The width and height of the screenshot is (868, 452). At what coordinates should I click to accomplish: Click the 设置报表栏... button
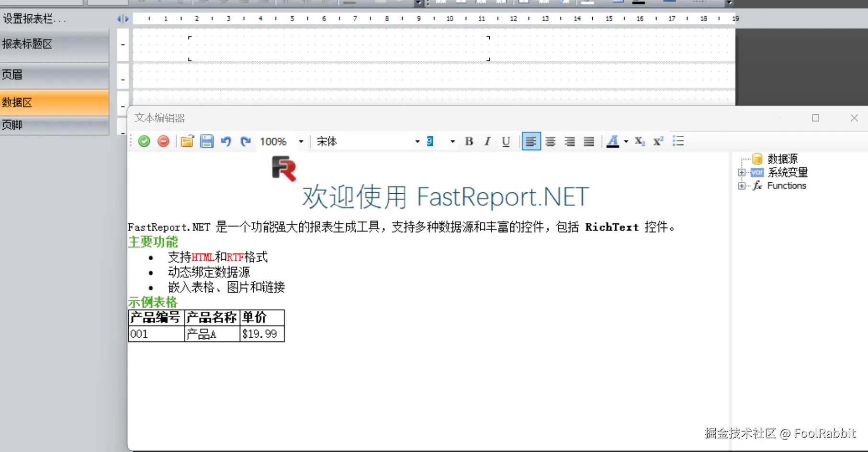34,19
